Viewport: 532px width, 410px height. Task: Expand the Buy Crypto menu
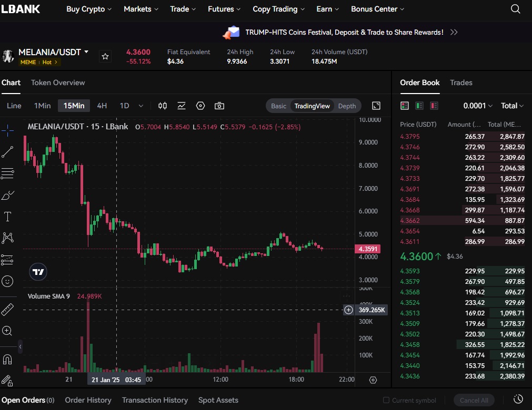click(x=89, y=9)
